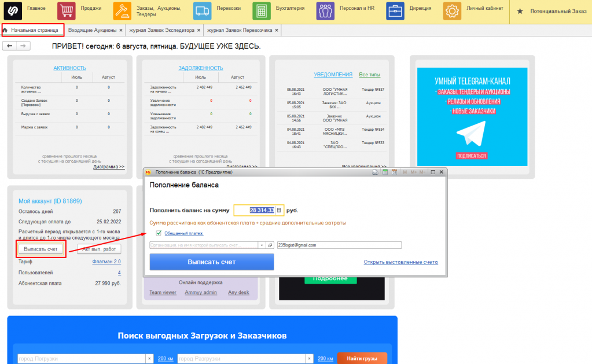Open the calculator button in the sum field
Screen dimensions: 592x364
tap(279, 210)
